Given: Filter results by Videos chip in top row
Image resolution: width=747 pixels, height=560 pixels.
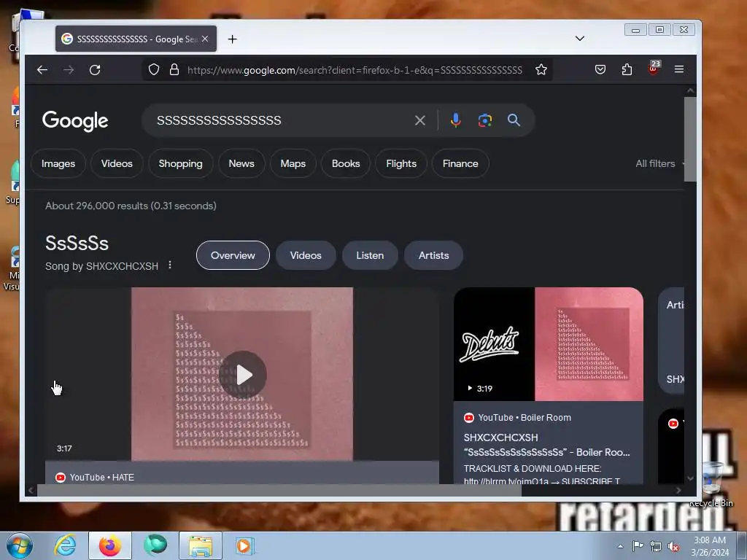Looking at the screenshot, I should 117,163.
